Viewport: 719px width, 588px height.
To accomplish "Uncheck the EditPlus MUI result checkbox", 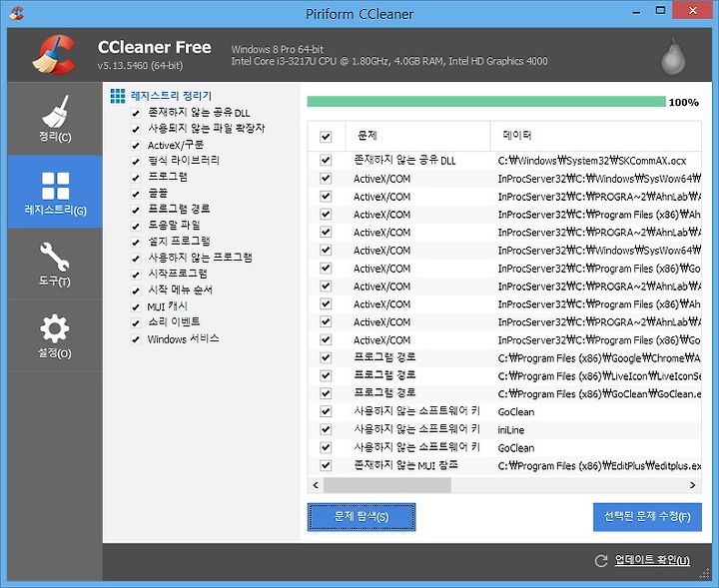I will point(326,465).
